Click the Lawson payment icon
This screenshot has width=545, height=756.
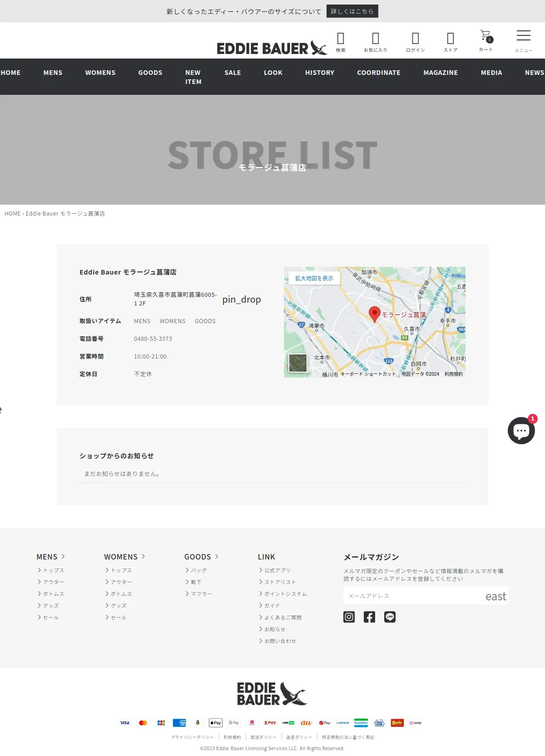(x=343, y=723)
